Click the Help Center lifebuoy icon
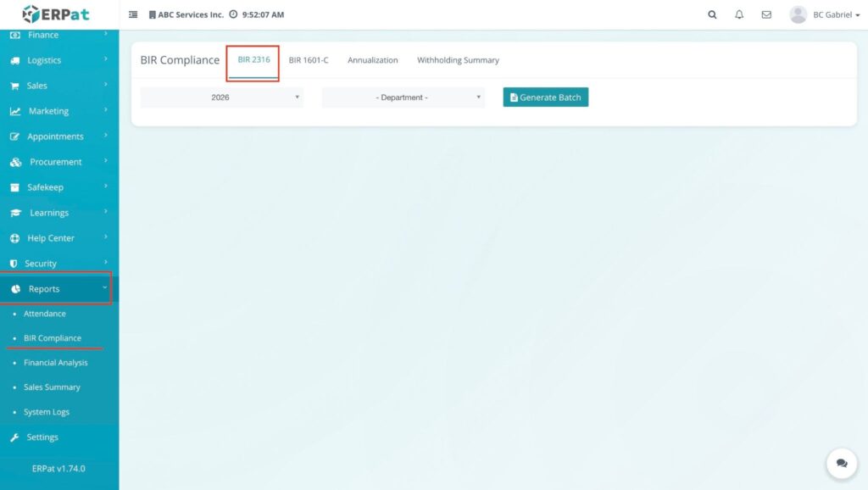The height and width of the screenshot is (490, 868). pos(14,238)
